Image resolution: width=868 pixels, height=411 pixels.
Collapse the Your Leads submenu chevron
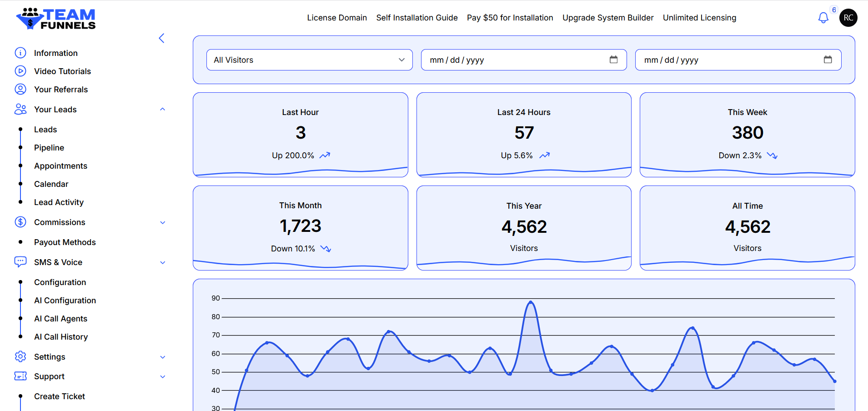tap(162, 109)
